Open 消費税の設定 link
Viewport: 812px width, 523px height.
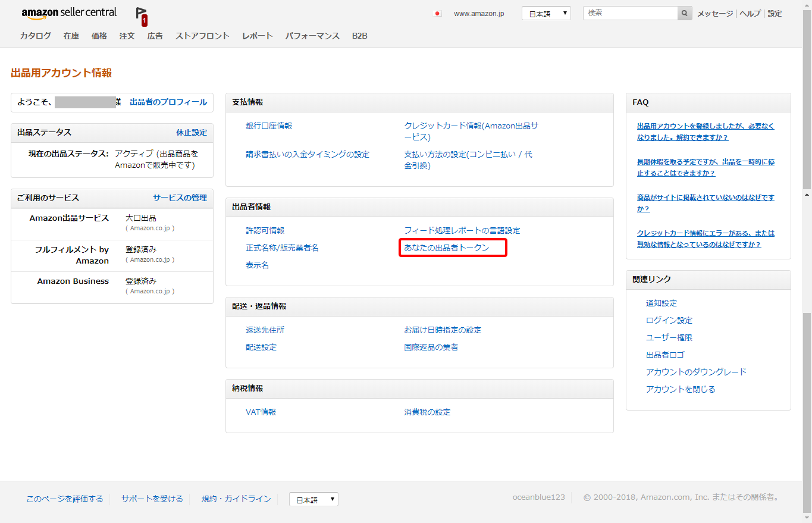click(428, 412)
